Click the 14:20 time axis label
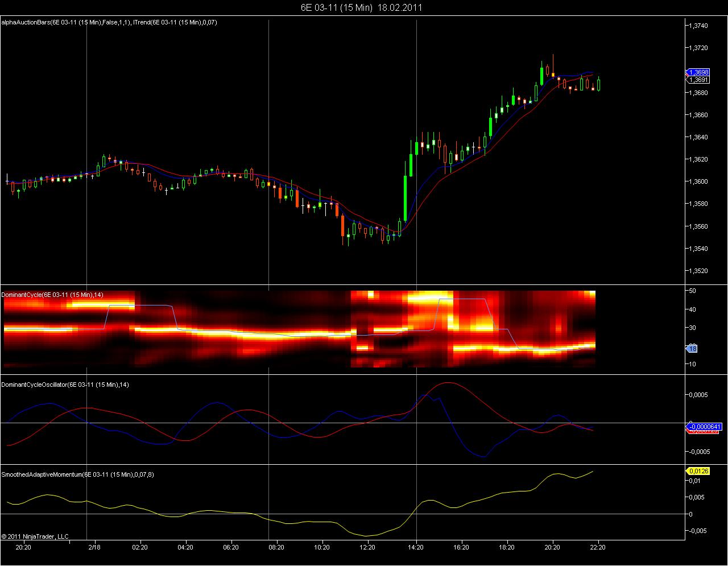The width and height of the screenshot is (728, 566). click(x=416, y=547)
